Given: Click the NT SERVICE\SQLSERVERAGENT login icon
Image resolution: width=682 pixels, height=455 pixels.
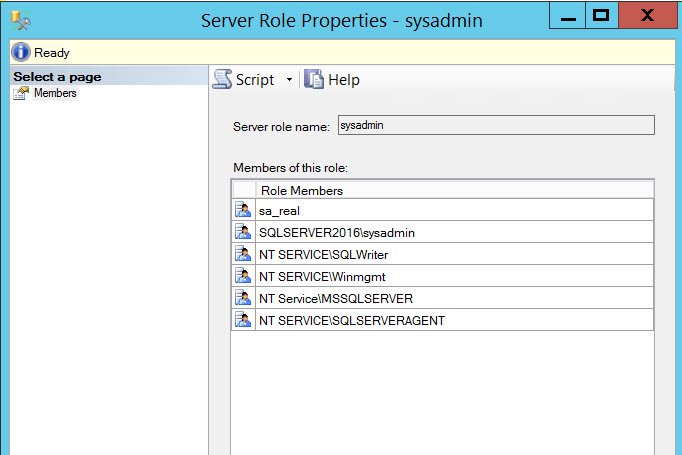Looking at the screenshot, I should 243,319.
